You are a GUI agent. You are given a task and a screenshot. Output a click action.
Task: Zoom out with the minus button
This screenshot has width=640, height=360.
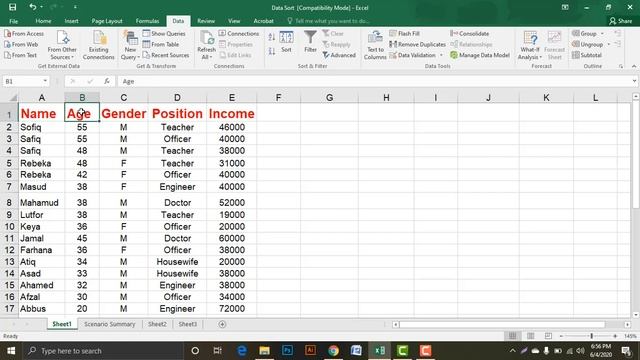(x=562, y=336)
